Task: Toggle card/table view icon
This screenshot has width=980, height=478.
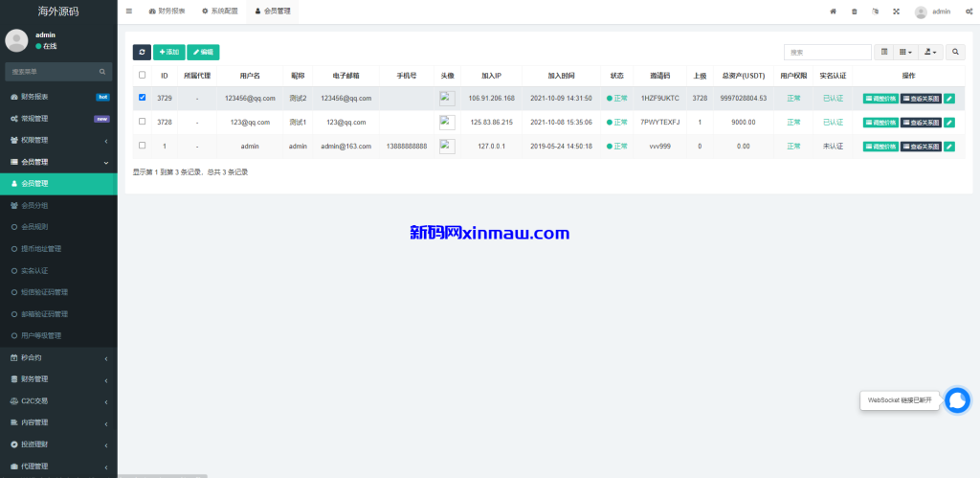Action: (x=884, y=53)
